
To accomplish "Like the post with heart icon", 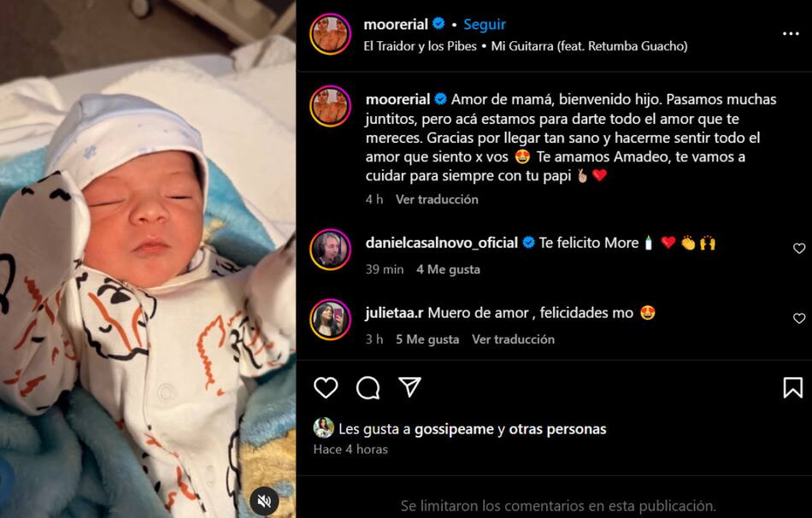I will 326,387.
